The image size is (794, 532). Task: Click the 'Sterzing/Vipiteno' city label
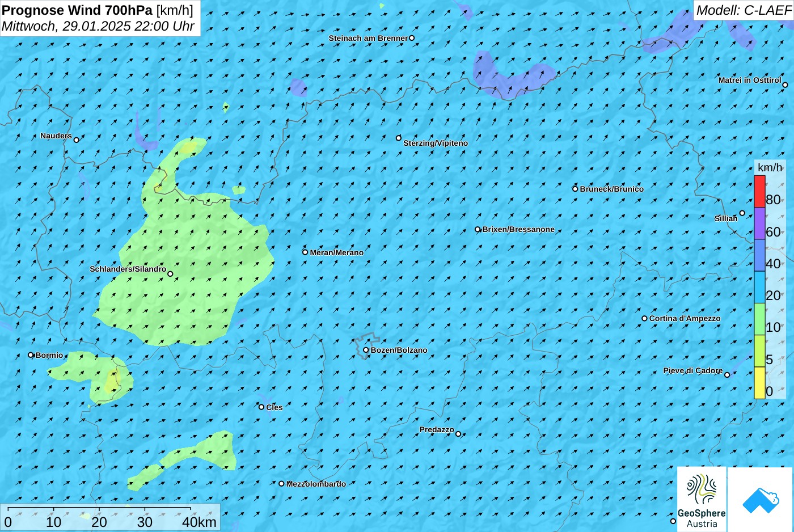coord(436,143)
